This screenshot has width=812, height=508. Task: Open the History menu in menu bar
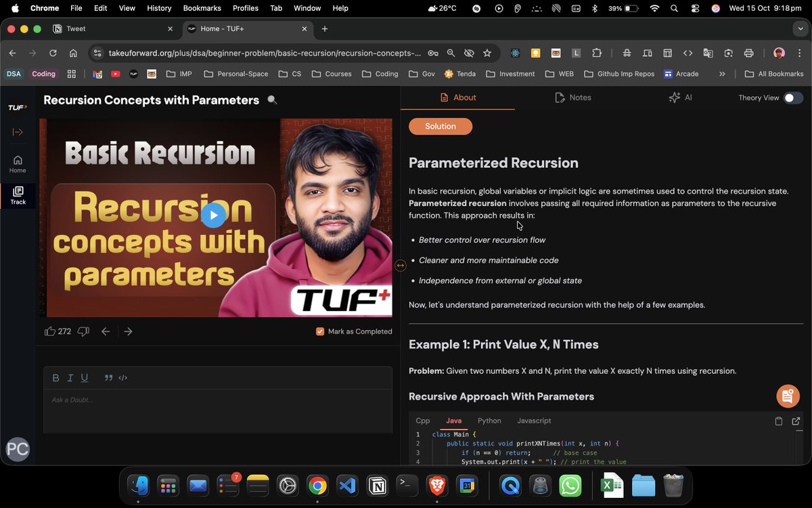point(159,8)
